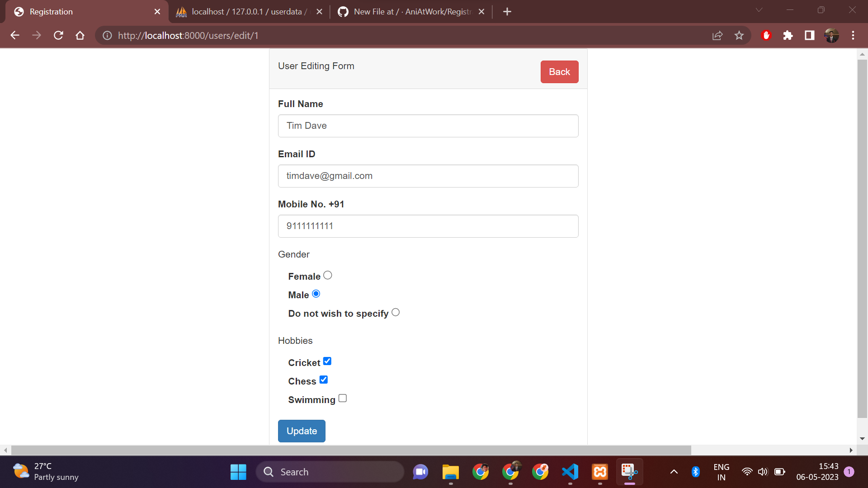Click the horizontal scrollbar thumb
Viewport: 868px width, 488px height.
click(x=351, y=450)
